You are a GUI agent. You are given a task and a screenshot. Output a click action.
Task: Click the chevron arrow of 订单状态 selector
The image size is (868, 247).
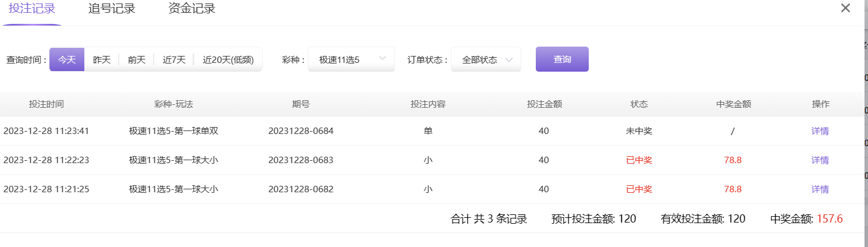(509, 59)
